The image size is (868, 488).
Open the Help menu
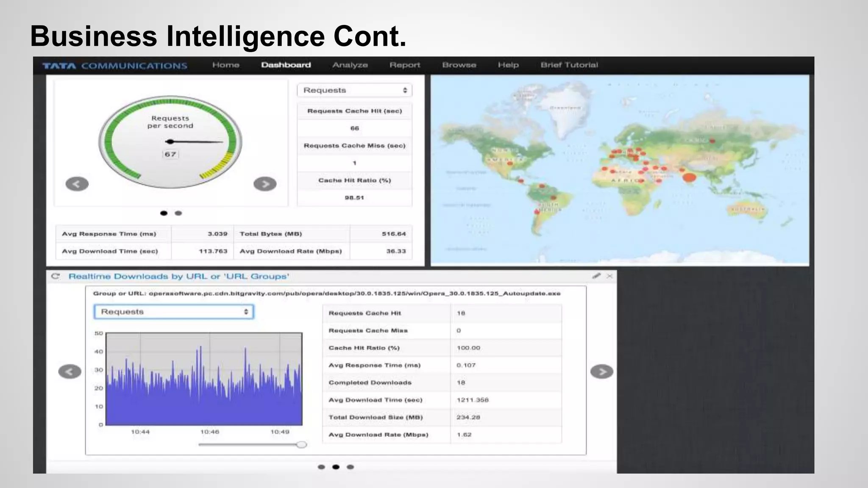pyautogui.click(x=508, y=65)
